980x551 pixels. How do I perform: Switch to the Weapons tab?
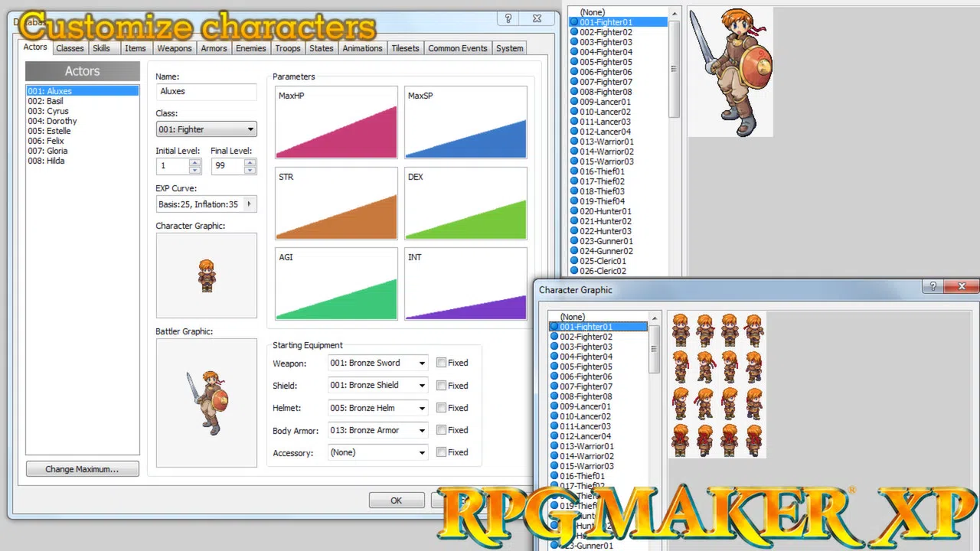(x=175, y=48)
